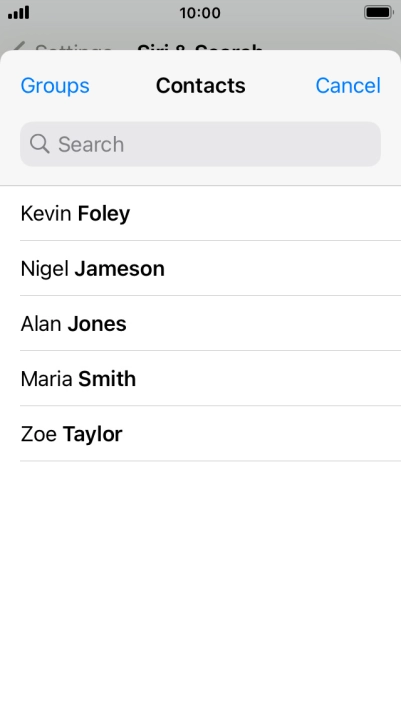Tap the clock showing 10:00
Screen dimensions: 401x712
[x=200, y=13]
